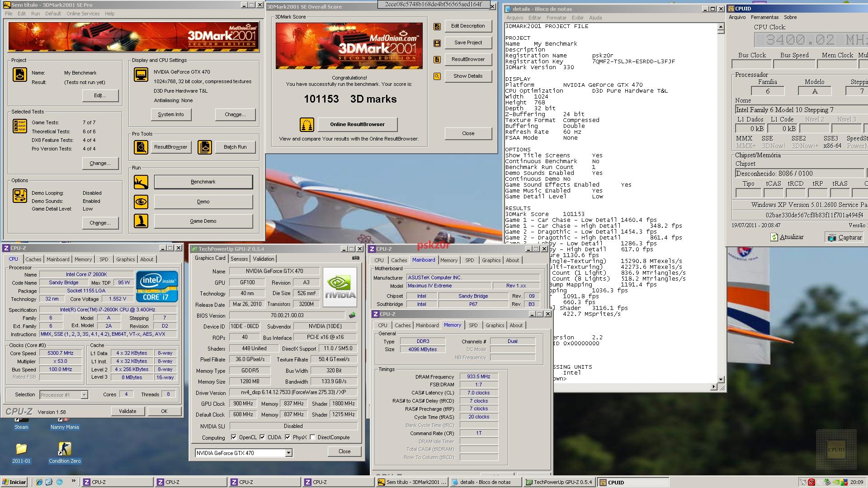This screenshot has height=488, width=868.
Task: Click the Benchmark run icon beside the Benchmark button
Action: tap(141, 182)
